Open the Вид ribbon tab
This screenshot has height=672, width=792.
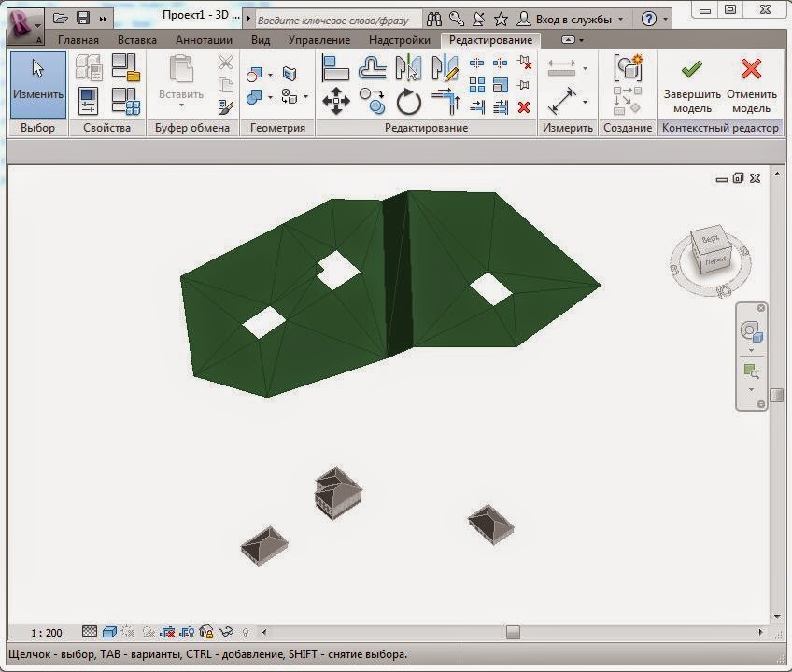click(x=261, y=40)
